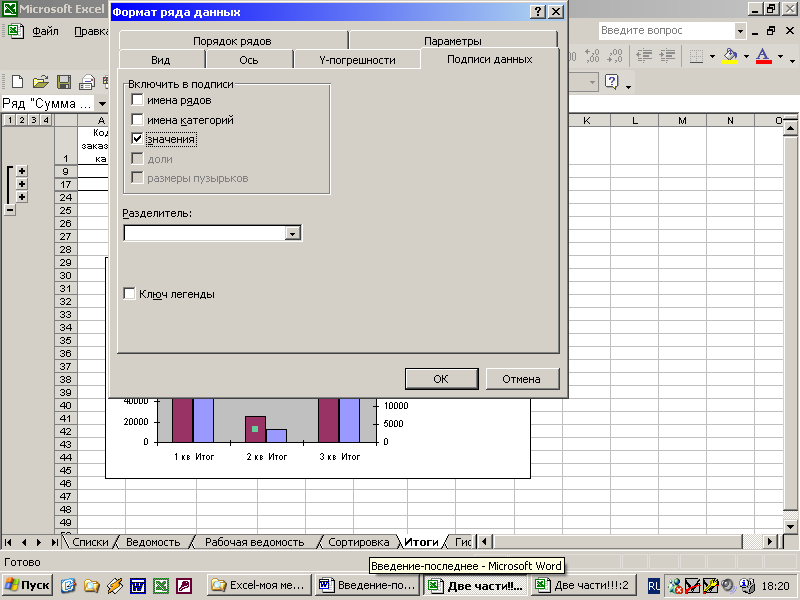This screenshot has width=800, height=600.
Task: Launch Access from quick launch
Action: [184, 585]
